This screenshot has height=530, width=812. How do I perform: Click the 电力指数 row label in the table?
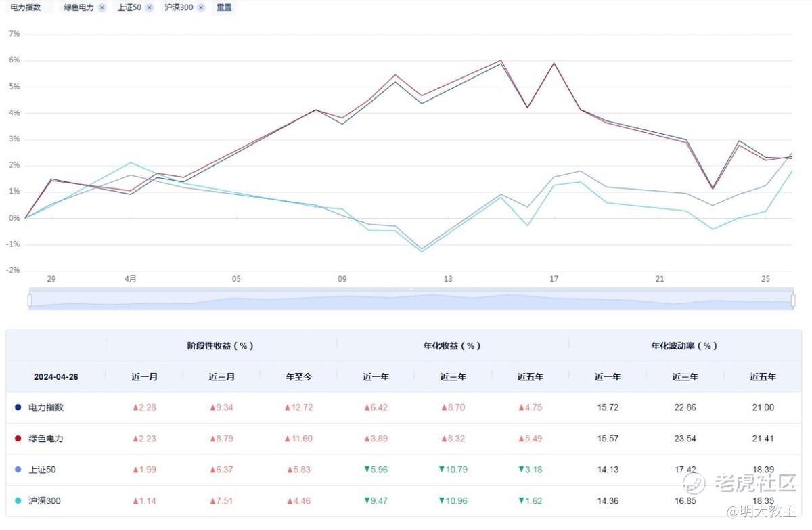(46, 407)
